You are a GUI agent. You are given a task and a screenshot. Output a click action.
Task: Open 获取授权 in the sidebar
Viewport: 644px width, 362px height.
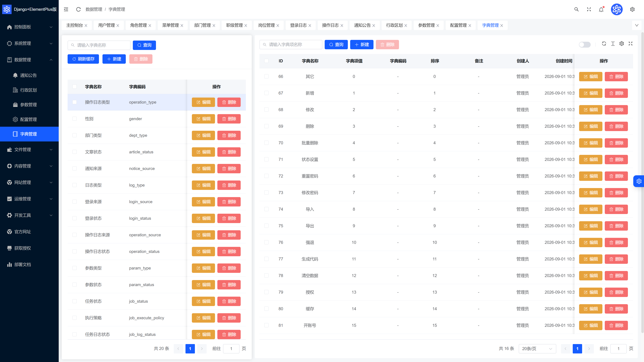pyautogui.click(x=29, y=248)
